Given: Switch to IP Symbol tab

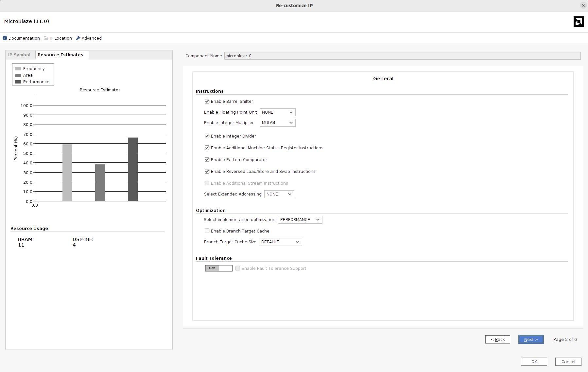Looking at the screenshot, I should [x=19, y=55].
